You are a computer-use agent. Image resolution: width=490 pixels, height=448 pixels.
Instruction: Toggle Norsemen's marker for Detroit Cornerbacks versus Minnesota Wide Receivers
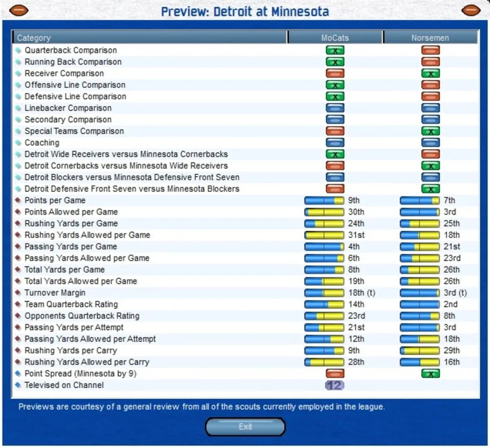point(431,166)
